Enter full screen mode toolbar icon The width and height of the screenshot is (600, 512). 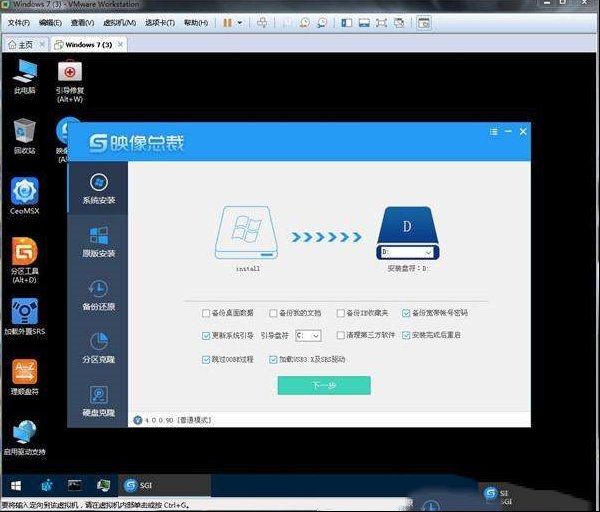[x=382, y=23]
